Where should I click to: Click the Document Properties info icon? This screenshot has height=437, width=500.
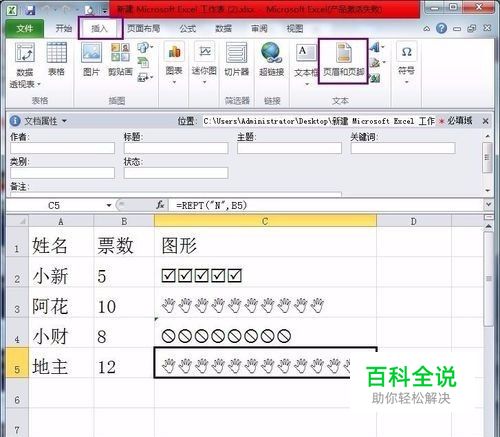(15, 121)
